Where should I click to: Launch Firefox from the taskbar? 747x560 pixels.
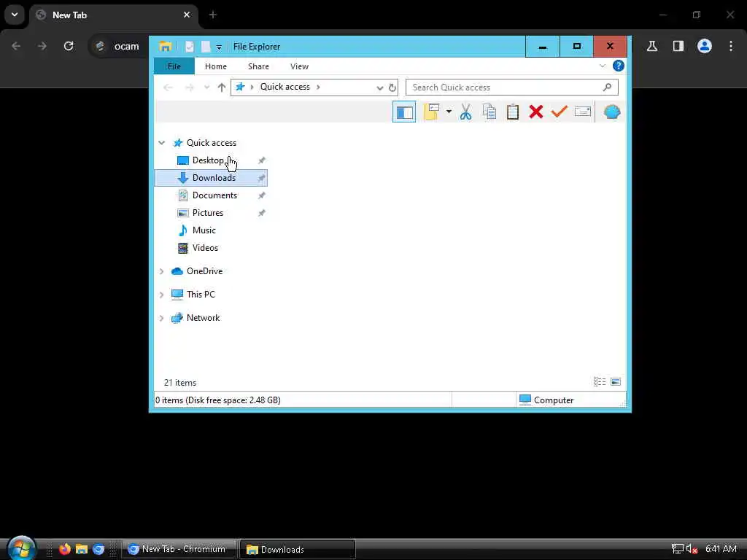64,549
